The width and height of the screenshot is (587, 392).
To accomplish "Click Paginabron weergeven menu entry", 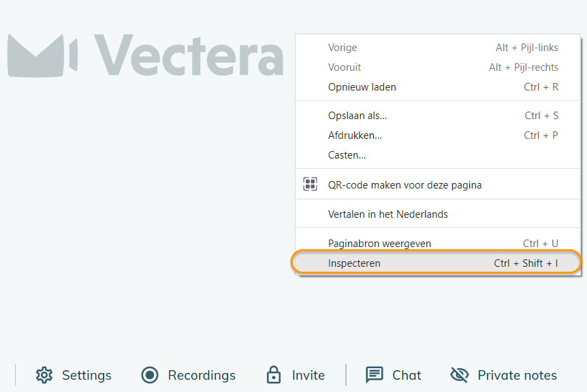I will [x=379, y=243].
